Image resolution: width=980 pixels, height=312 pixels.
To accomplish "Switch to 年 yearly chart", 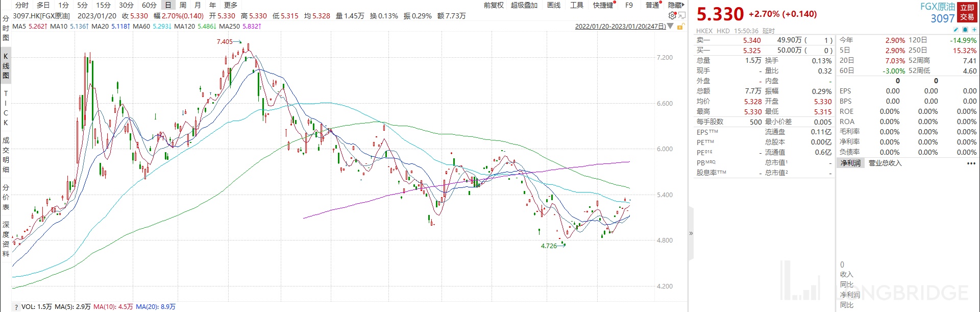I will pos(213,5).
